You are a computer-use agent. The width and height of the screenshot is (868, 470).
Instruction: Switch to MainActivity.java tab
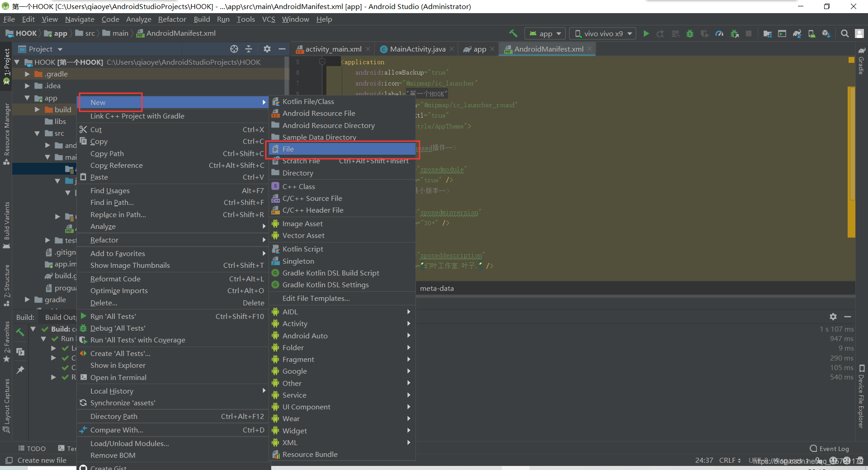[x=417, y=49]
